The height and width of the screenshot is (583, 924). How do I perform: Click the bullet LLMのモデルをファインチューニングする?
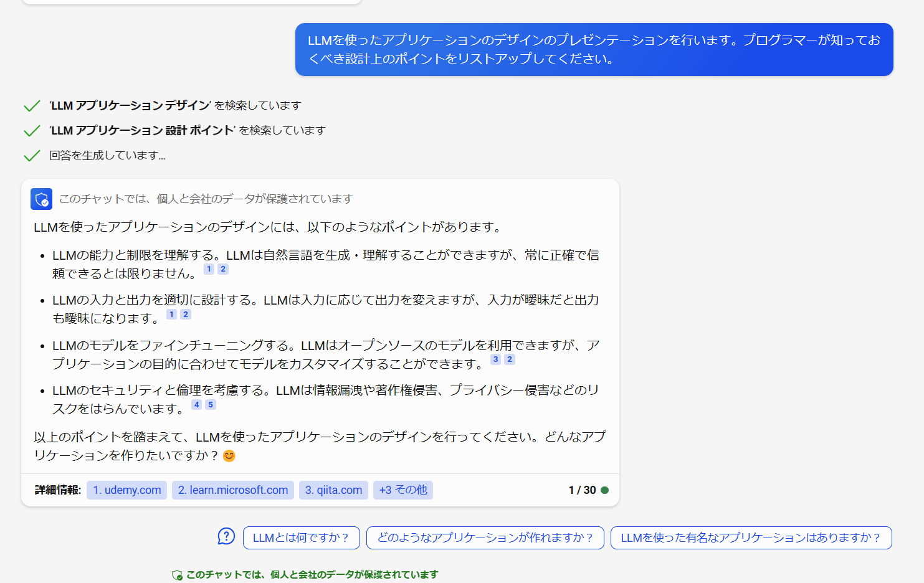pos(326,354)
